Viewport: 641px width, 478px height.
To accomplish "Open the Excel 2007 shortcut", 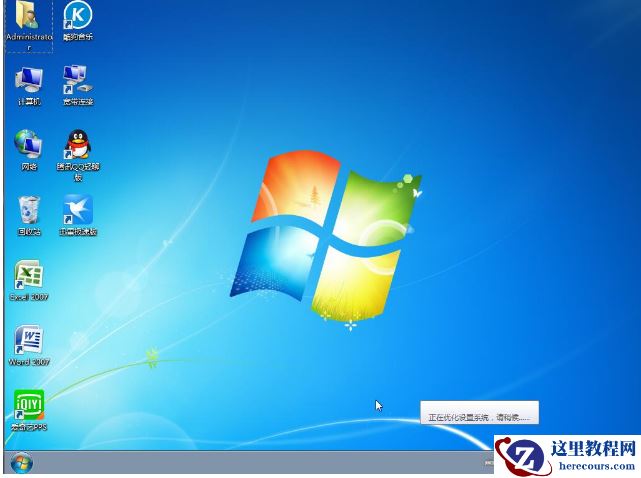I will tap(29, 281).
